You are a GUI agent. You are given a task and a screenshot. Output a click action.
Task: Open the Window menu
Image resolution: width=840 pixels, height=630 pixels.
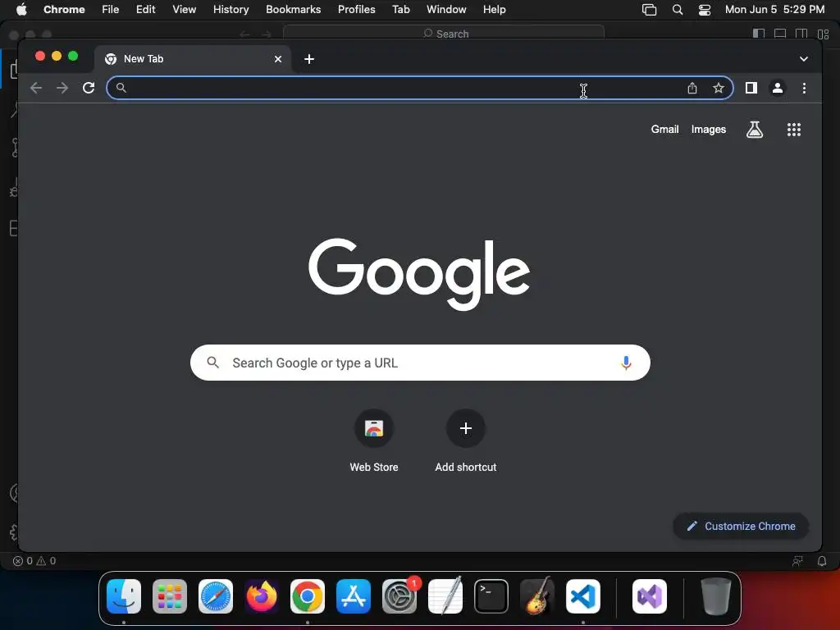click(x=446, y=9)
